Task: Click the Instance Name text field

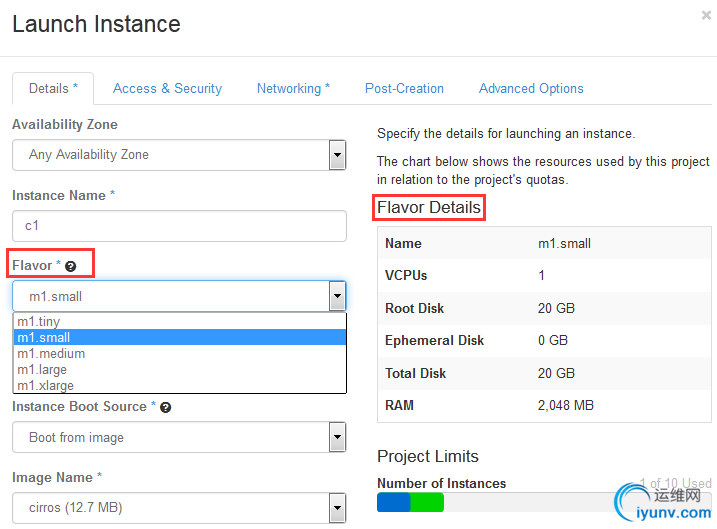Action: point(179,226)
